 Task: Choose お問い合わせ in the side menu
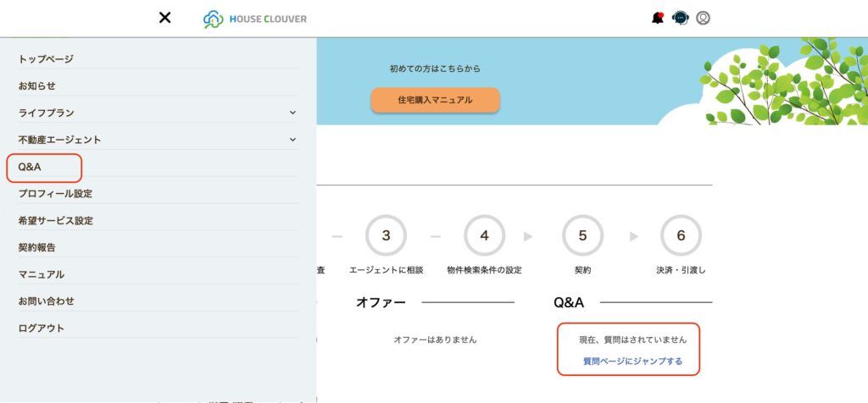[x=46, y=301]
